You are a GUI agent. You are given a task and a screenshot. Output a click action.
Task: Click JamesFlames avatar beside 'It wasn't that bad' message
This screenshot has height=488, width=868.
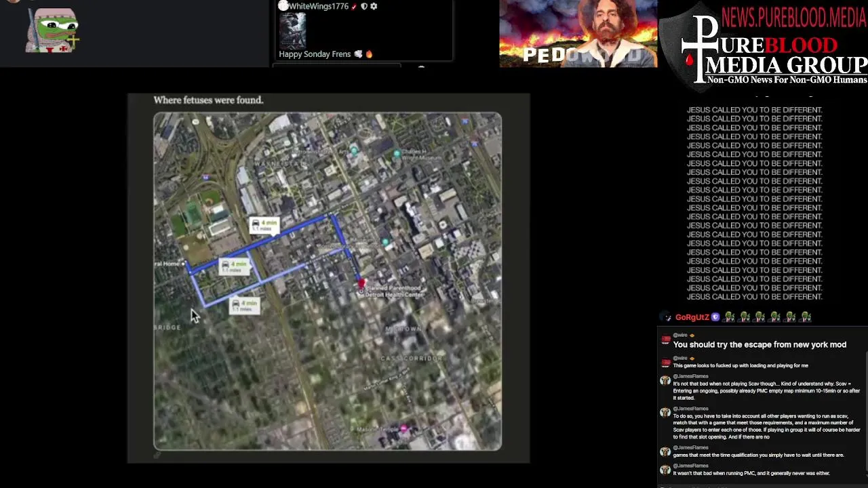[666, 470]
